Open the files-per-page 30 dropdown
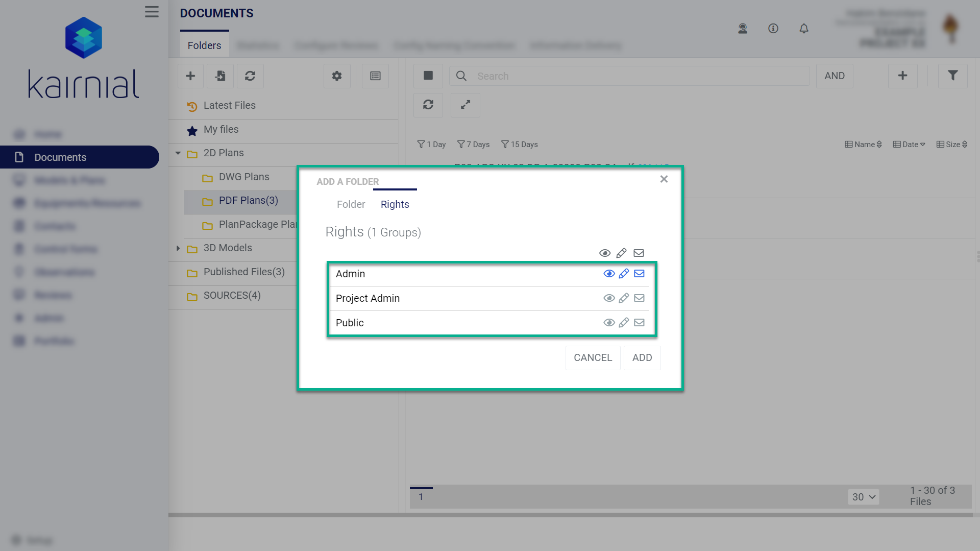The image size is (980, 551). pos(863,496)
